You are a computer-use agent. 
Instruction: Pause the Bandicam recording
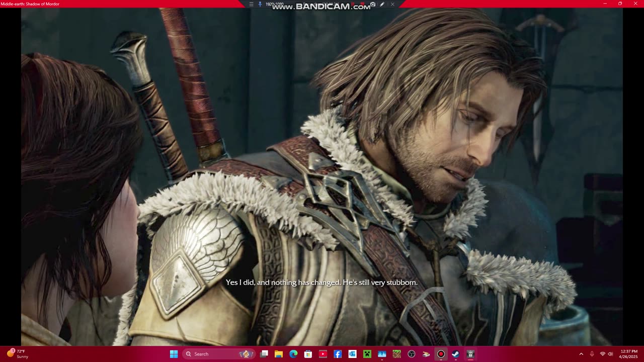tap(353, 4)
